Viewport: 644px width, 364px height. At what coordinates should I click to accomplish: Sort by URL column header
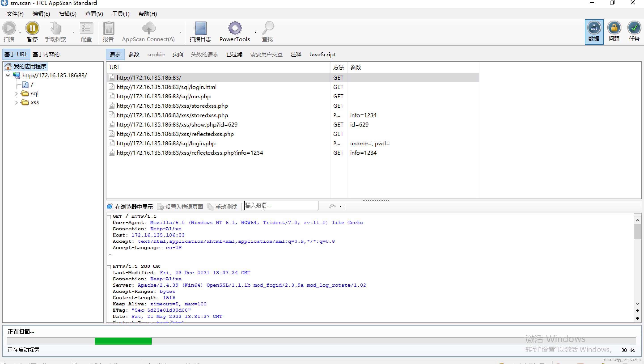[x=218, y=67]
